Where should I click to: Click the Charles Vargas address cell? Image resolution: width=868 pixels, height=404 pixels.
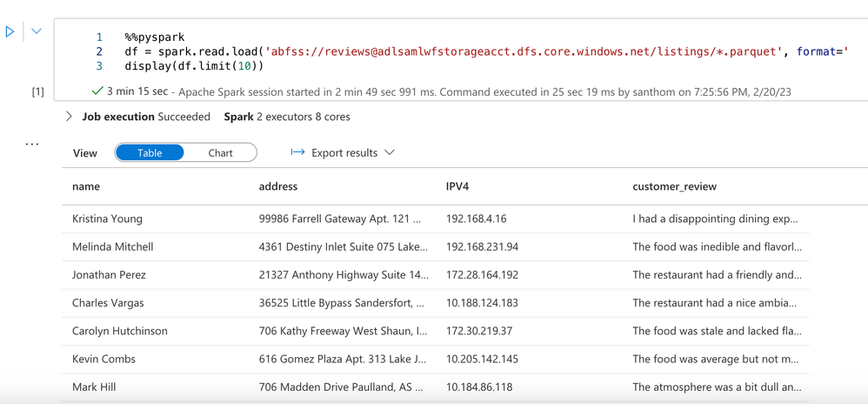pos(341,303)
